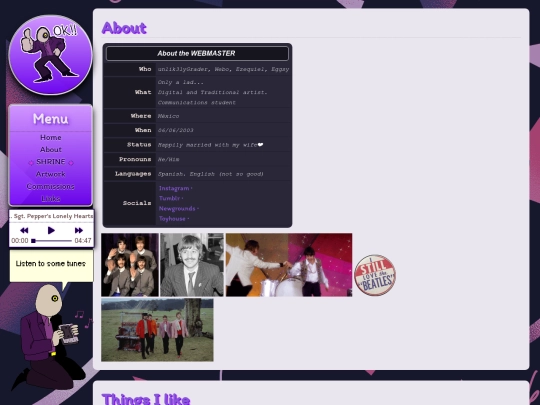Open the Links menu entry
Viewport: 540px width, 405px height.
tap(51, 199)
